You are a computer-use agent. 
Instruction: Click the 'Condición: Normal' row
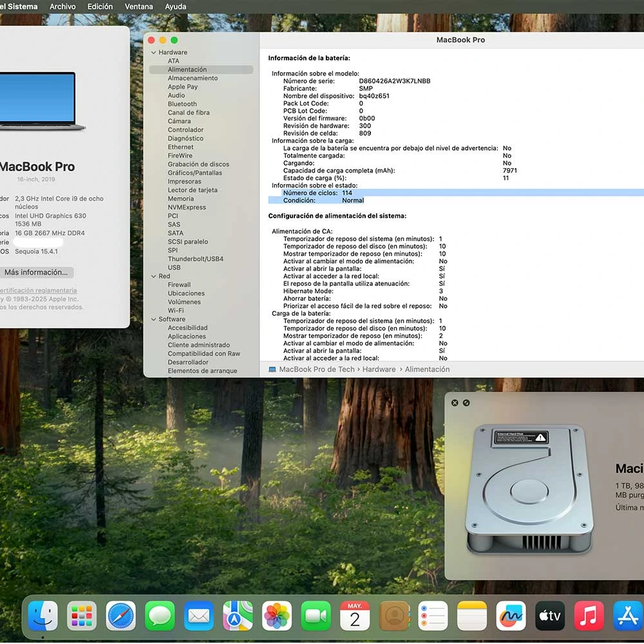pyautogui.click(x=316, y=200)
